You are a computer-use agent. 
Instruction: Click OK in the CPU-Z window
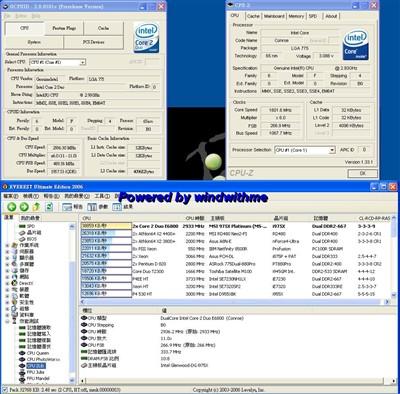tap(362, 173)
